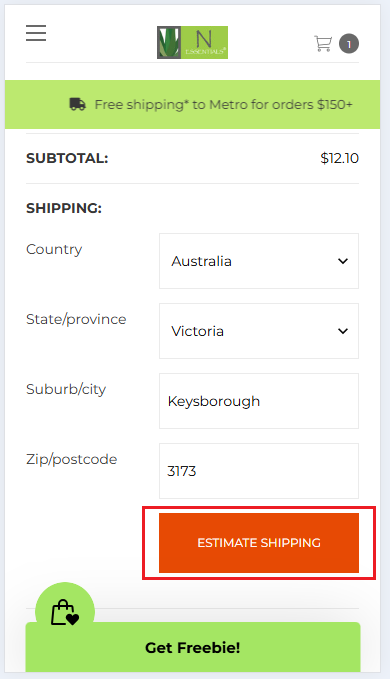The width and height of the screenshot is (390, 679).
Task: Select the $12.10 subtotal amount
Action: click(339, 158)
